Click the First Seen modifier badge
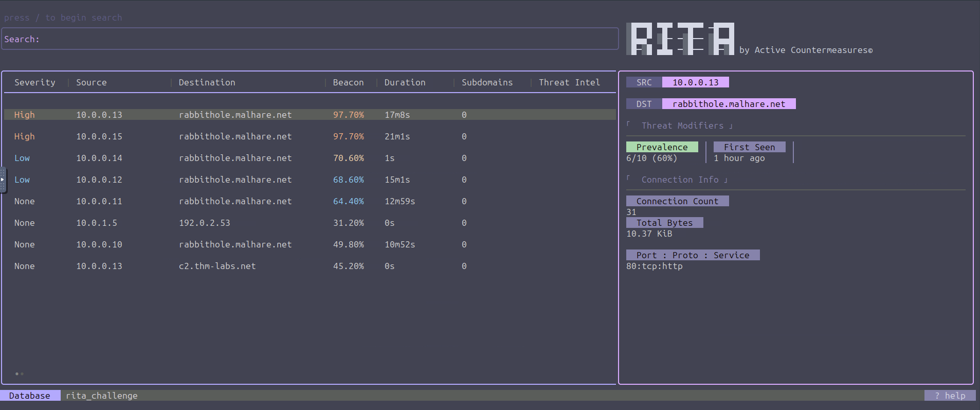The image size is (980, 410). coord(749,147)
